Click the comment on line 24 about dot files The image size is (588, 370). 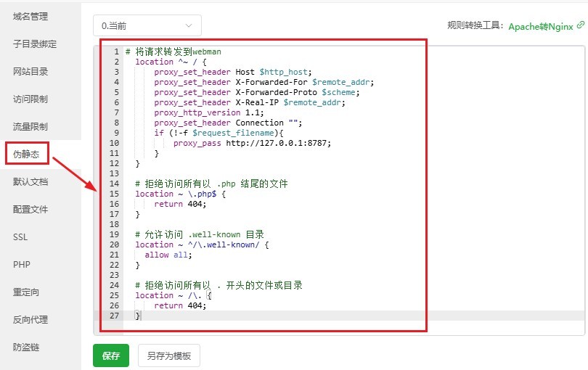[219, 285]
